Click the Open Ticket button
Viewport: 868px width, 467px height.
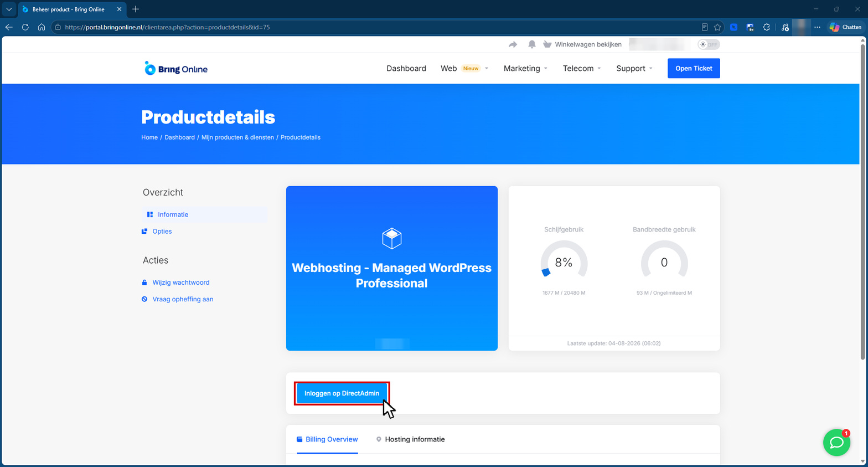tap(694, 68)
